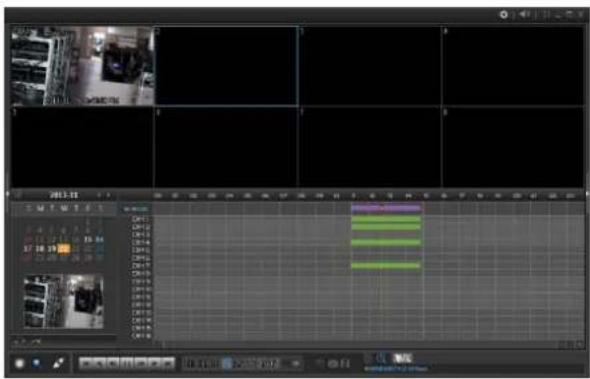Click the arrow button right of the time field
The width and height of the screenshot is (590, 379).
click(x=296, y=364)
